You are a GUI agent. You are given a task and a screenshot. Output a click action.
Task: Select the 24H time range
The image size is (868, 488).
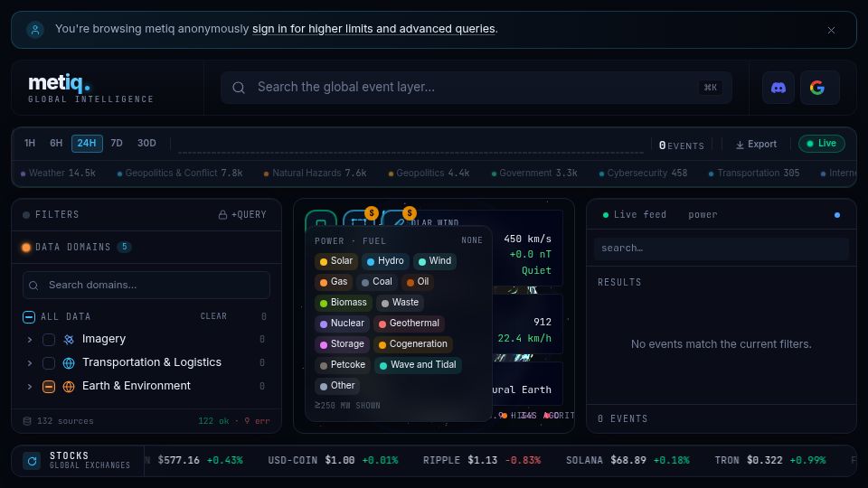(x=87, y=144)
